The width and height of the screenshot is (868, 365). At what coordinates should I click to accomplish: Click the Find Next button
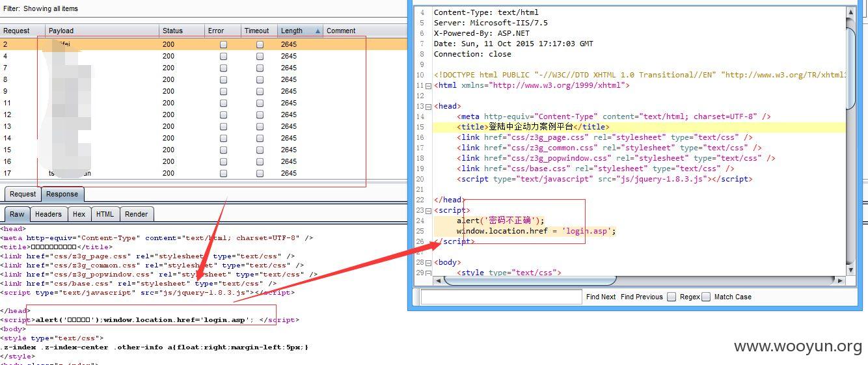601,297
